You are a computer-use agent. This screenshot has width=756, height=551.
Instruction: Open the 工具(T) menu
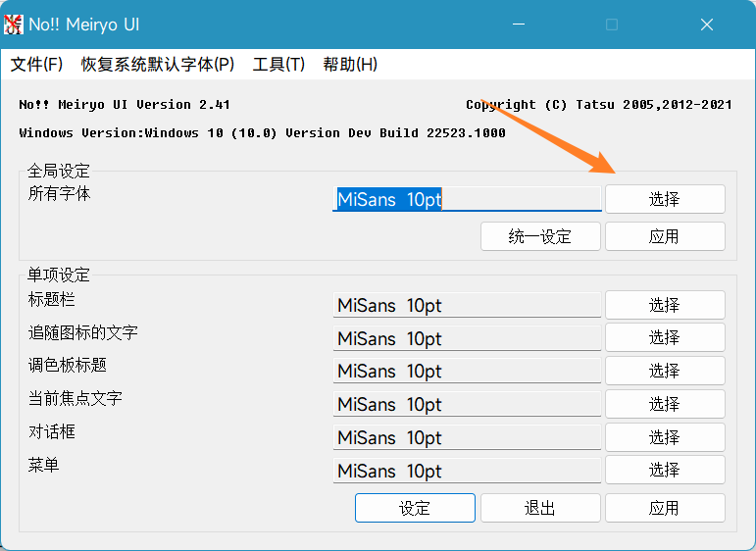[278, 64]
